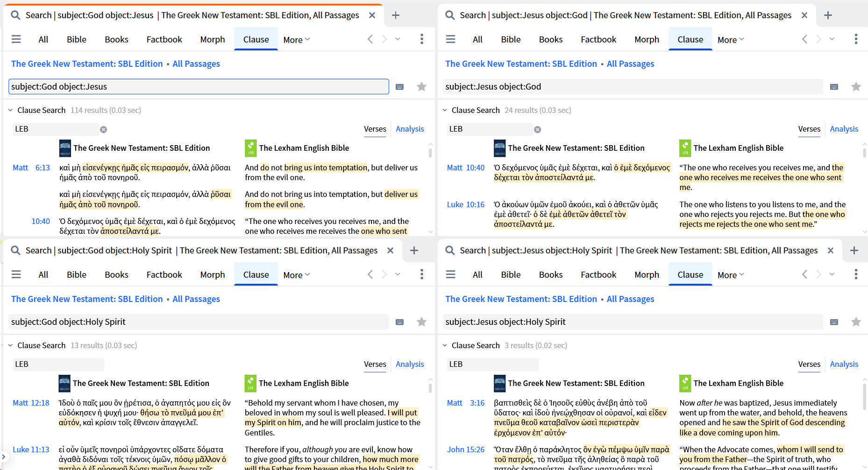Open More dropdown in Jesus-Holy Spirit panel
The image size is (868, 470).
coord(731,275)
